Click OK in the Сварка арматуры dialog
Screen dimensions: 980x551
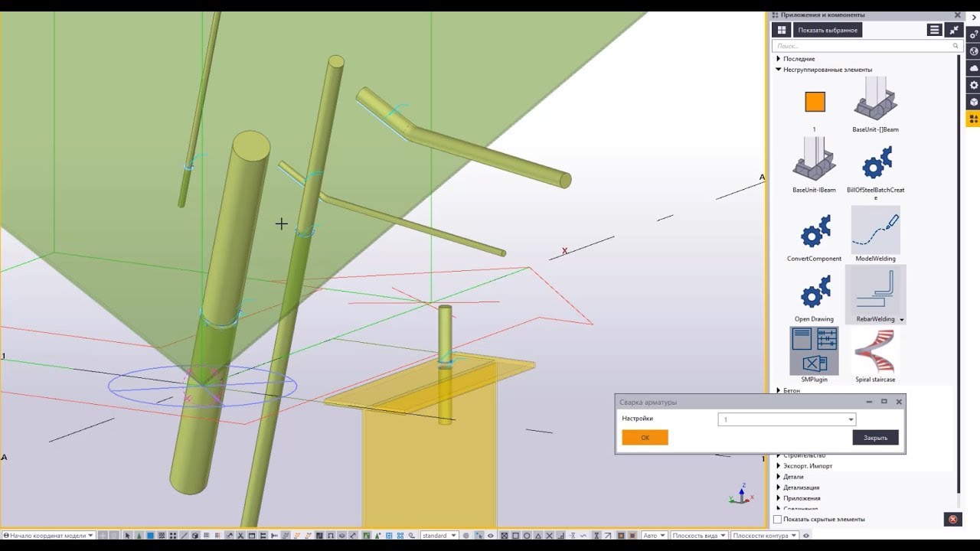click(645, 438)
